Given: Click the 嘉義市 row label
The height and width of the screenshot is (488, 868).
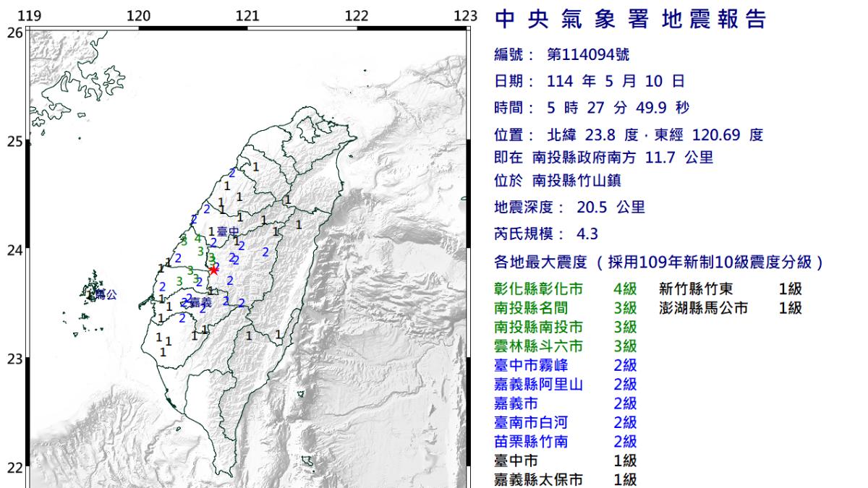Looking at the screenshot, I should coord(516,403).
